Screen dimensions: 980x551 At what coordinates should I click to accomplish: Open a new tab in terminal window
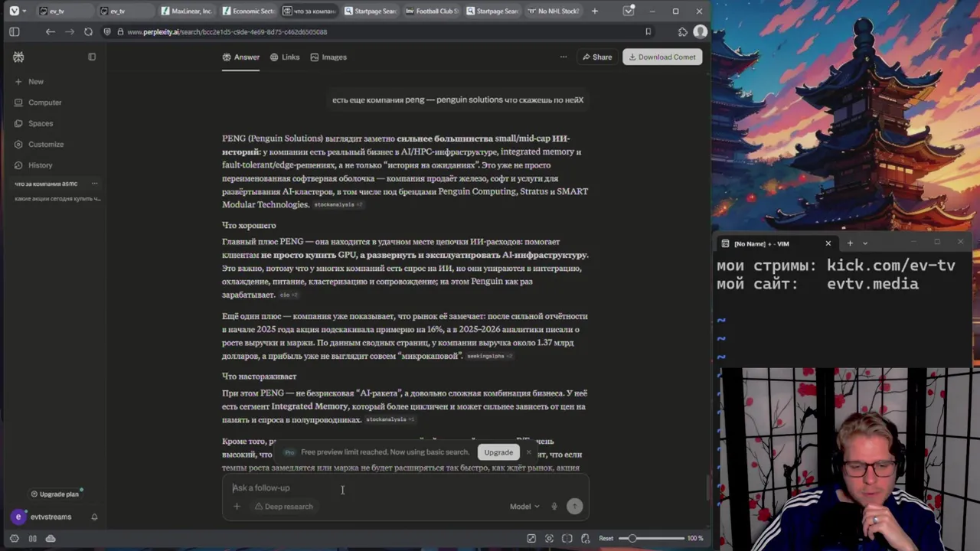pos(849,243)
